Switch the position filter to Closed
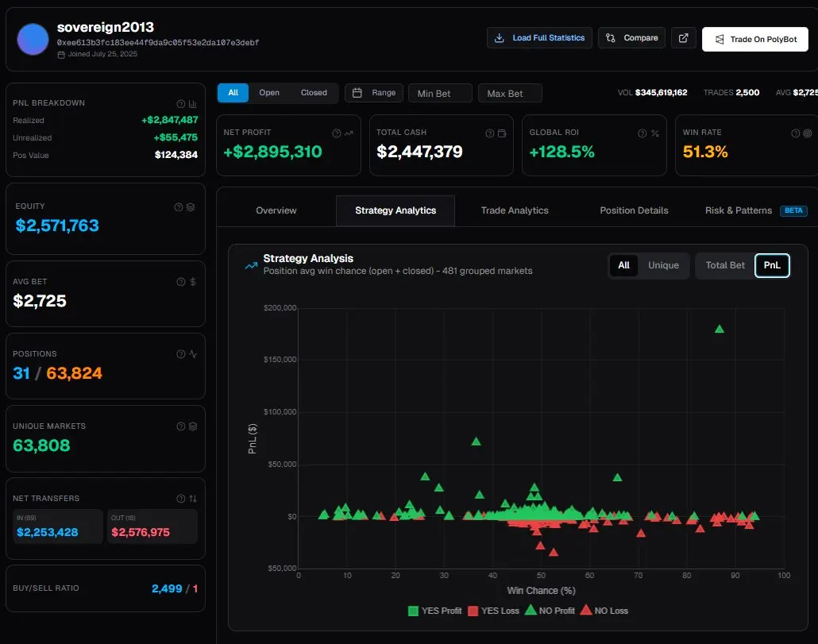The width and height of the screenshot is (818, 644). click(x=314, y=93)
